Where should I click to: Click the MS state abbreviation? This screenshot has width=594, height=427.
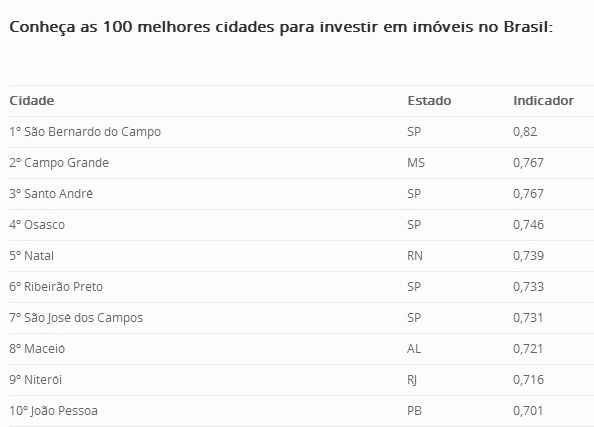[x=416, y=163]
